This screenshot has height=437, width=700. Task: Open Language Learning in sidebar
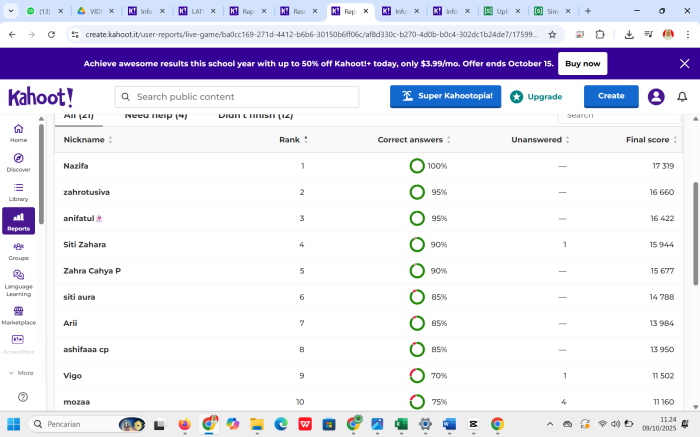[x=18, y=282]
